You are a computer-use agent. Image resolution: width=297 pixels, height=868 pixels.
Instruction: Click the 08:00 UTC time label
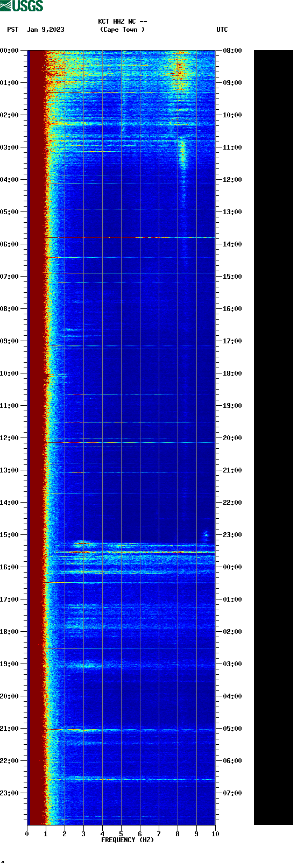point(232,51)
